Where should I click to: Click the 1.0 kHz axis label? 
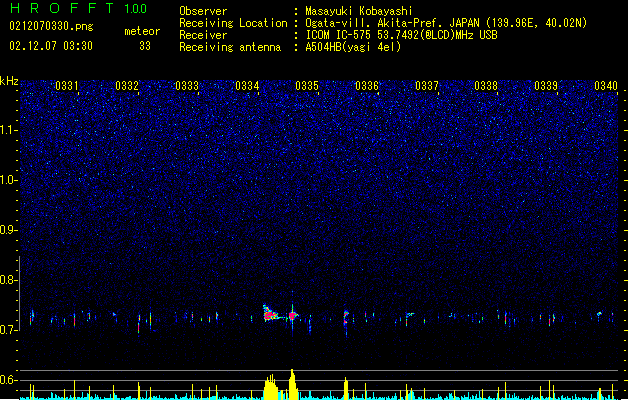coord(8,180)
